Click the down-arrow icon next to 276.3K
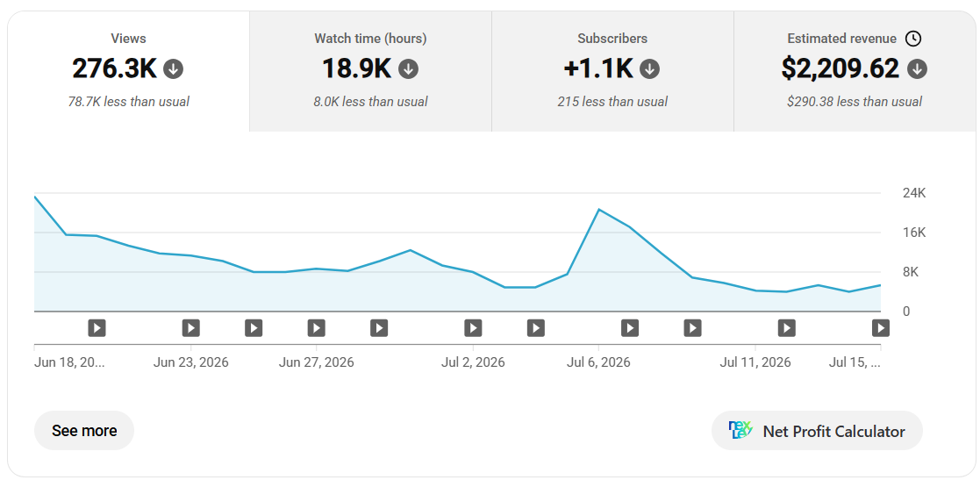The width and height of the screenshot is (980, 480). (x=173, y=68)
